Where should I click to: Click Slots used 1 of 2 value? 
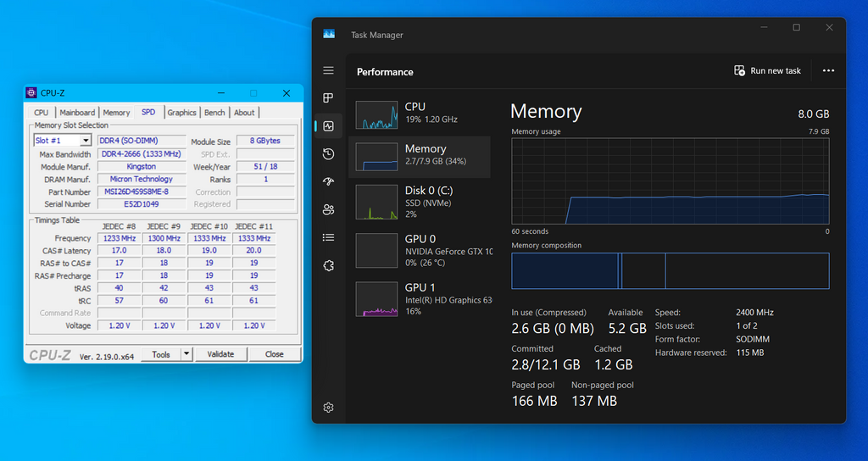coord(746,326)
